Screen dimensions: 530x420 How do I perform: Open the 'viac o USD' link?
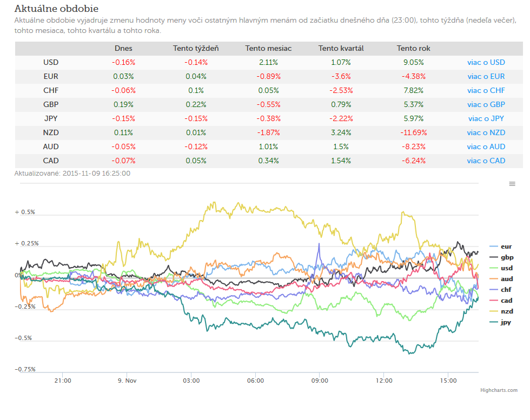[x=486, y=62]
